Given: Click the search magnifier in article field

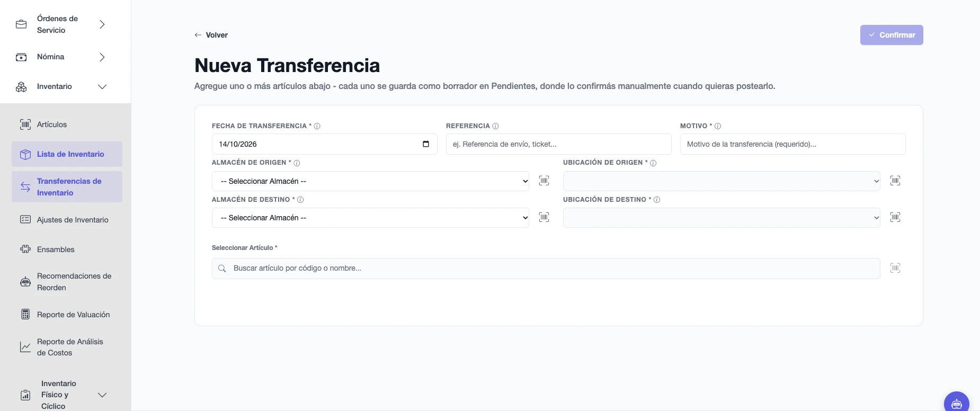Looking at the screenshot, I should (222, 269).
